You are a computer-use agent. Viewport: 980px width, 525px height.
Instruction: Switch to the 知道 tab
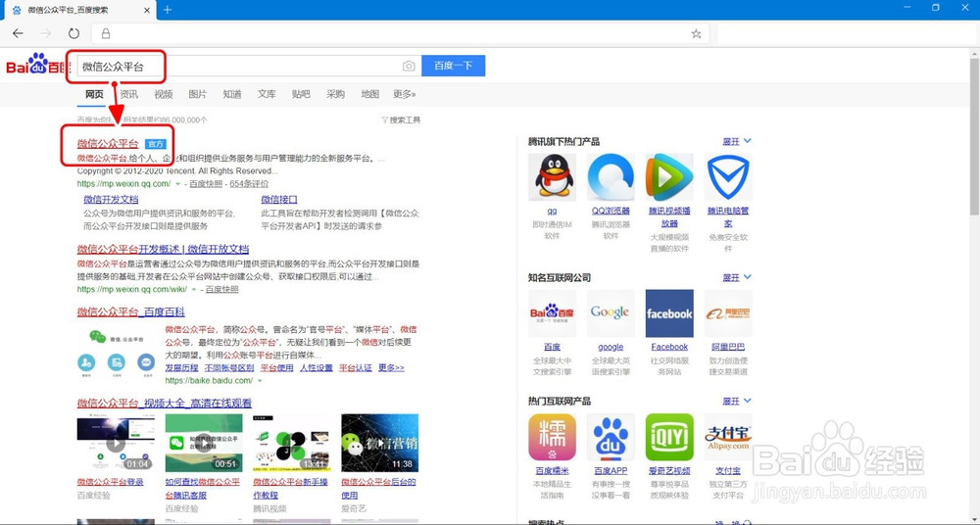pos(232,94)
